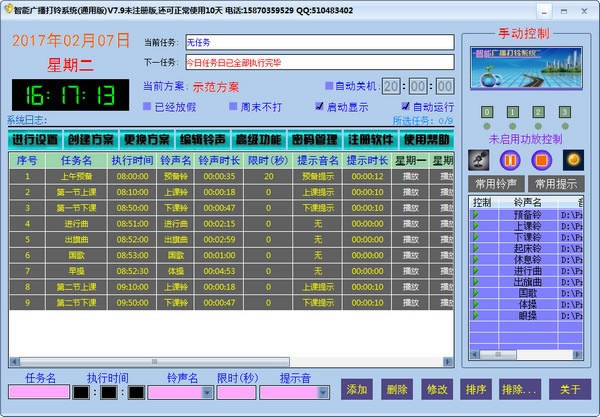Toggle the 自动关机 checkbox
This screenshot has height=417, width=600.
[x=331, y=86]
